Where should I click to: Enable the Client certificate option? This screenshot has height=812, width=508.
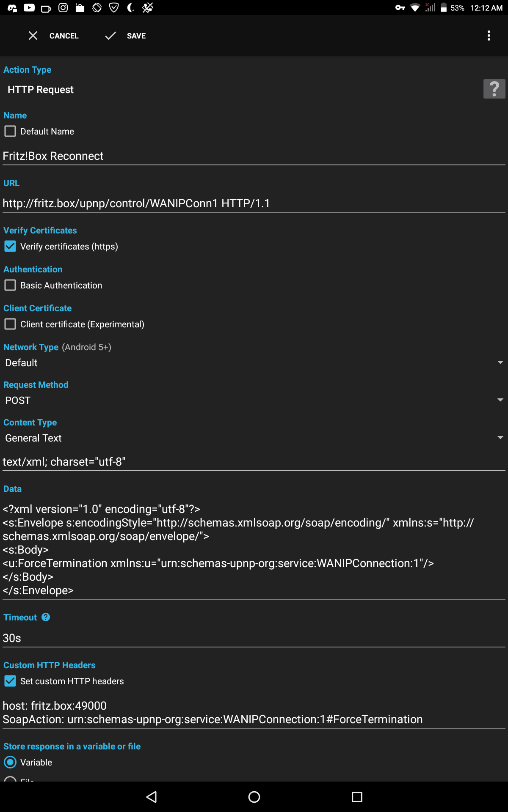[x=10, y=324]
